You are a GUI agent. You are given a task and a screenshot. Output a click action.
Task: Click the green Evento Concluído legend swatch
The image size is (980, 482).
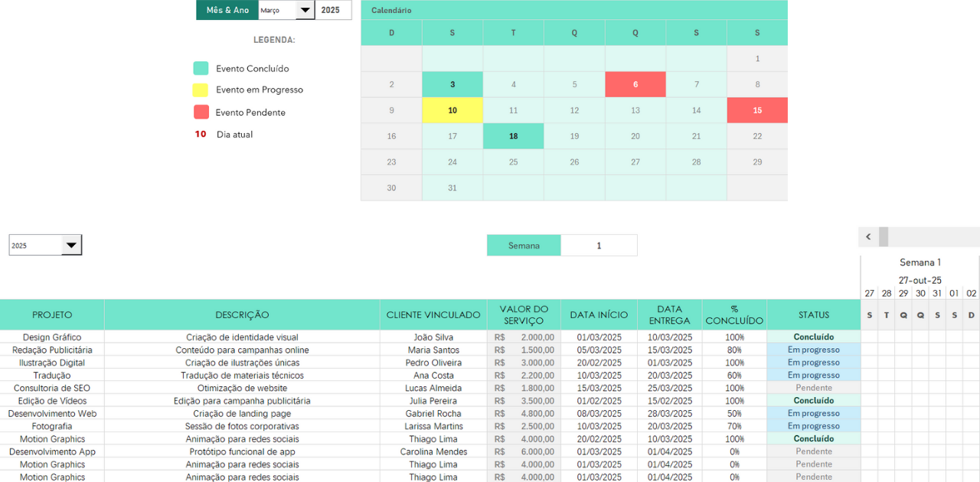[x=201, y=69]
